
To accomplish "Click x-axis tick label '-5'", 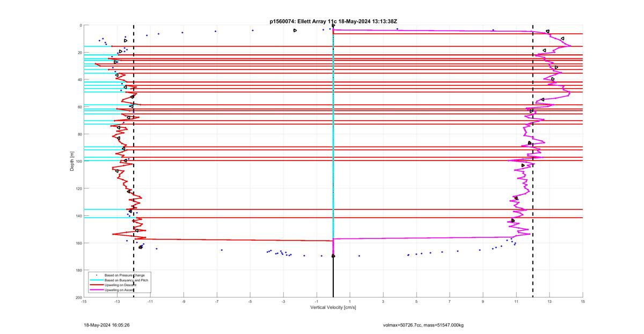I will 250,301.
